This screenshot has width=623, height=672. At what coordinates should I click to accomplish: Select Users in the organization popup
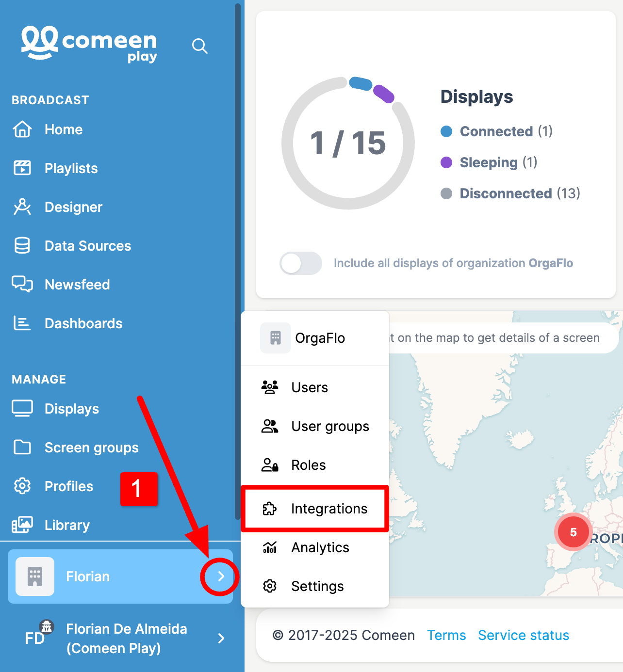pos(315,387)
